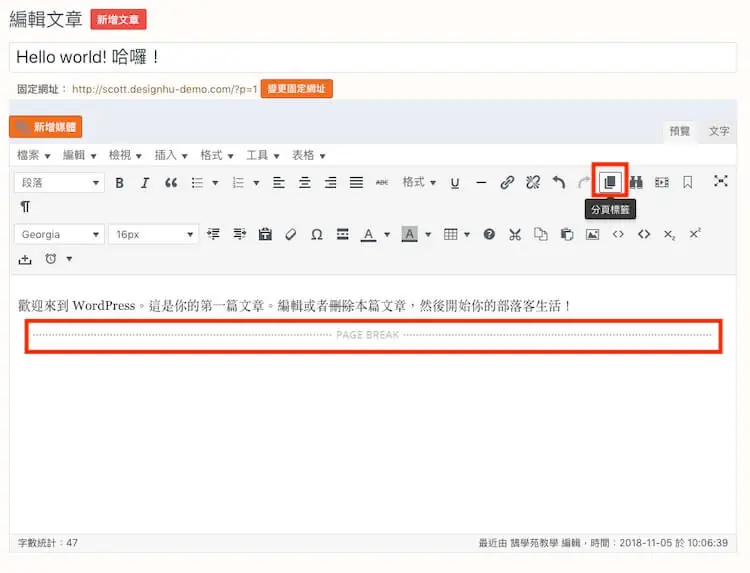Increase indent of paragraph
This screenshot has width=750, height=573.
click(239, 234)
